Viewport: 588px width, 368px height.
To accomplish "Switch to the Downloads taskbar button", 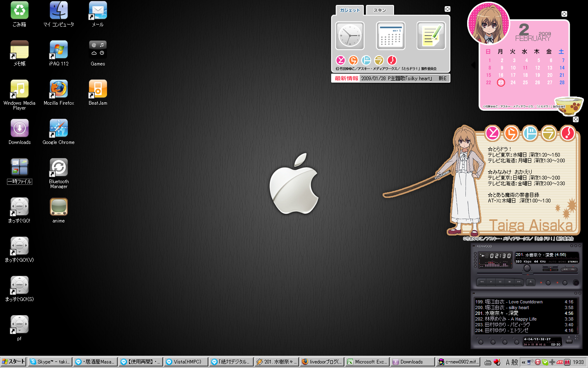I will click(x=412, y=362).
